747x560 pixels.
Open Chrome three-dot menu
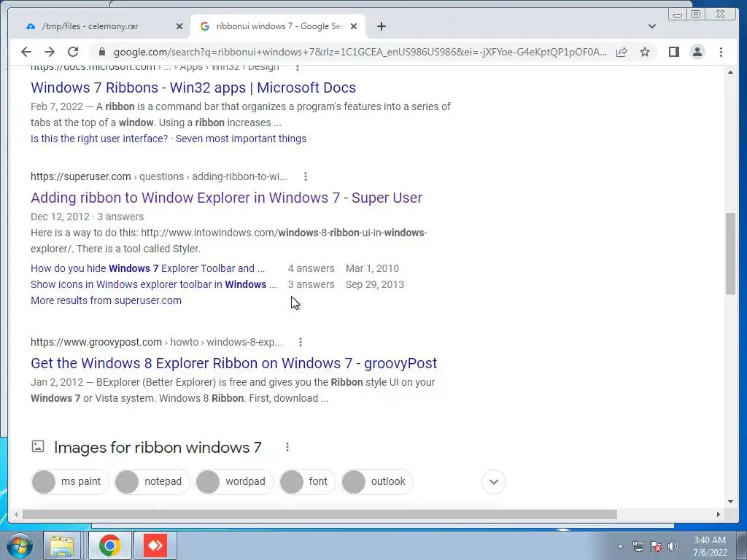click(x=721, y=52)
